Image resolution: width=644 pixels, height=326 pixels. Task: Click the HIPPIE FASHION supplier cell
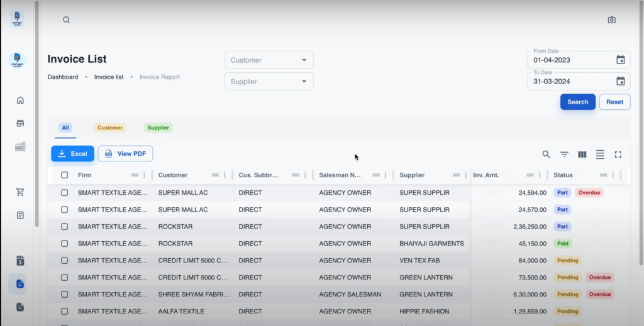pyautogui.click(x=425, y=311)
